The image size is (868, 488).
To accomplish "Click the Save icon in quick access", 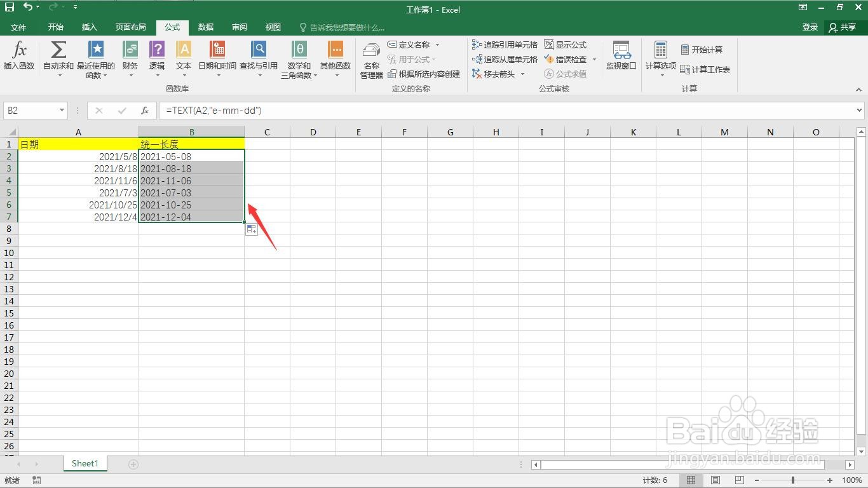I will click(x=10, y=7).
